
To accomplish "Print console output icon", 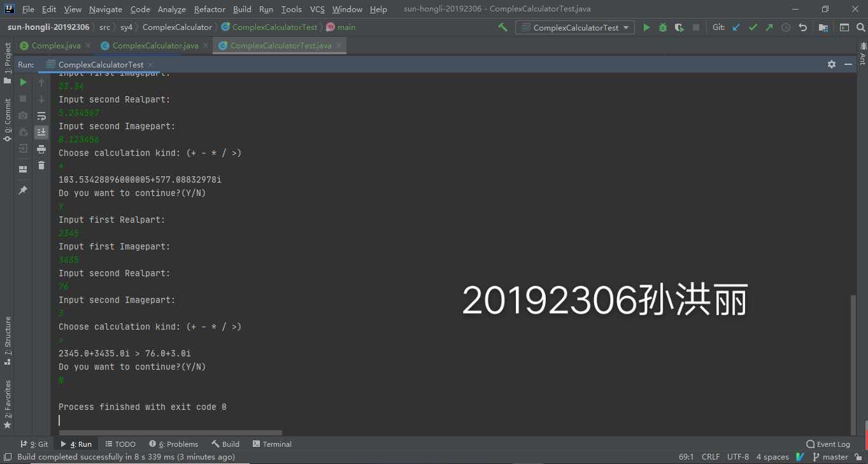I will point(41,149).
